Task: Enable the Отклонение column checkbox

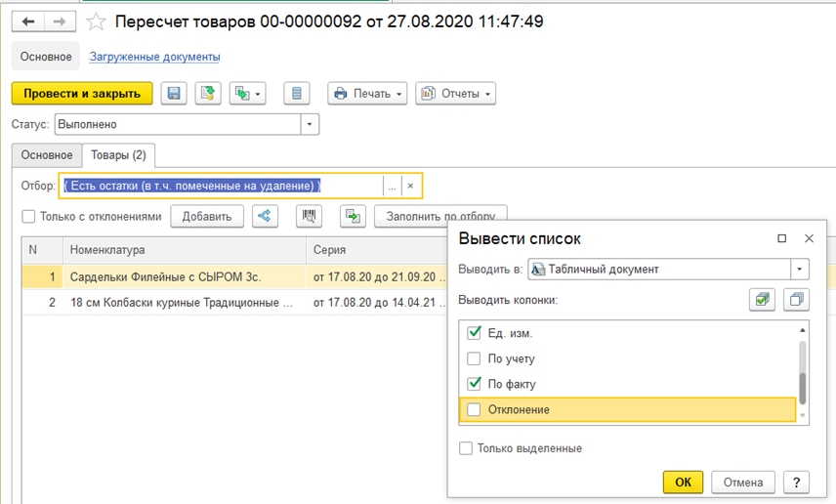Action: [475, 409]
